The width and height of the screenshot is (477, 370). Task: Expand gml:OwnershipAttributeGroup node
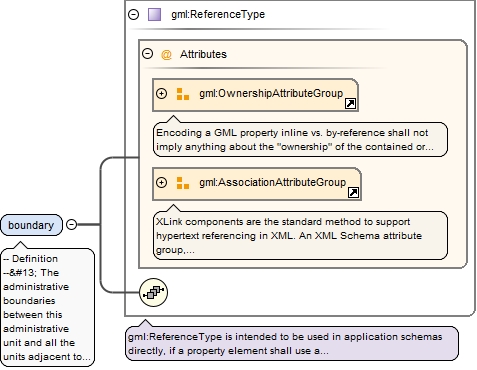pos(162,93)
